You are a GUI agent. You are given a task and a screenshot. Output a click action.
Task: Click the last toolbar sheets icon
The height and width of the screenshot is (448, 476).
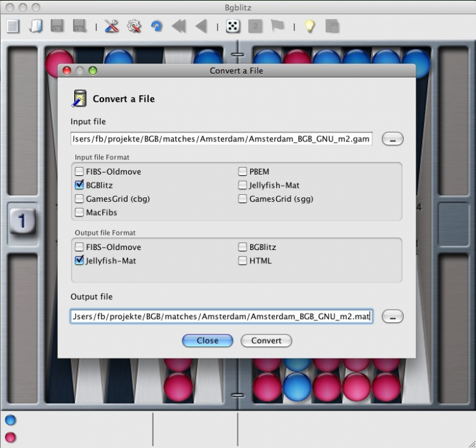pyautogui.click(x=332, y=27)
